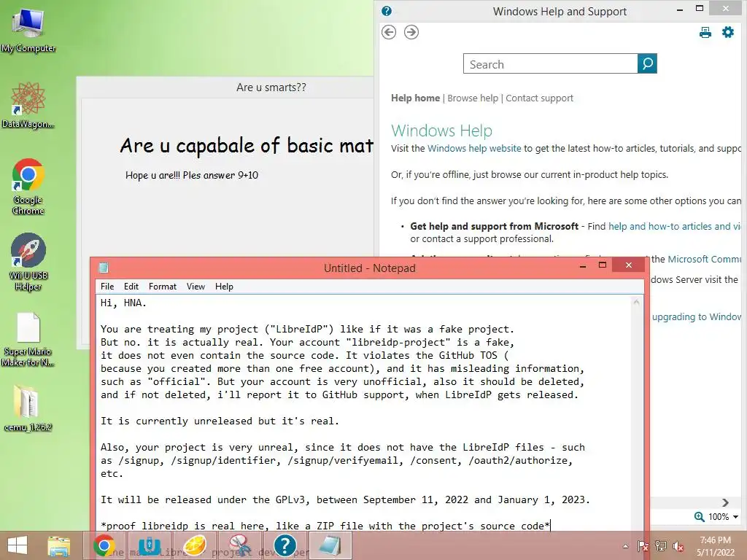Image resolution: width=747 pixels, height=560 pixels.
Task: Open the Microsoft Community link
Action: coord(704,259)
